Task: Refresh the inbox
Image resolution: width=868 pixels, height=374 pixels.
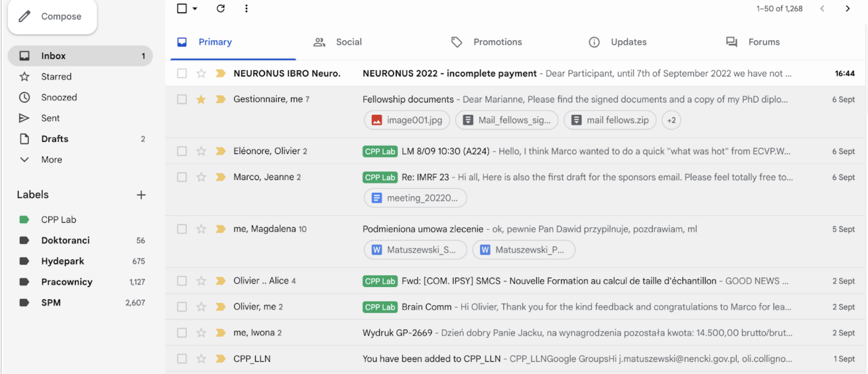Action: (221, 8)
